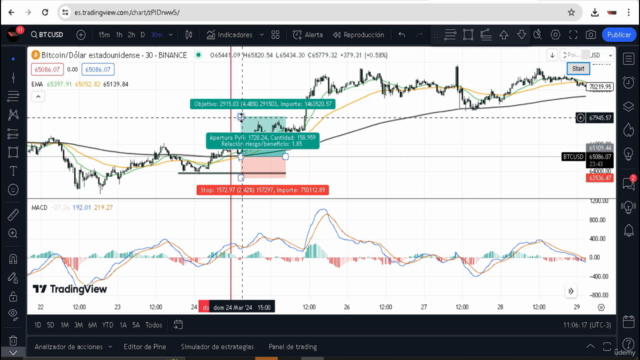
Task: Select the Text annotation tool
Action: (x=13, y=171)
